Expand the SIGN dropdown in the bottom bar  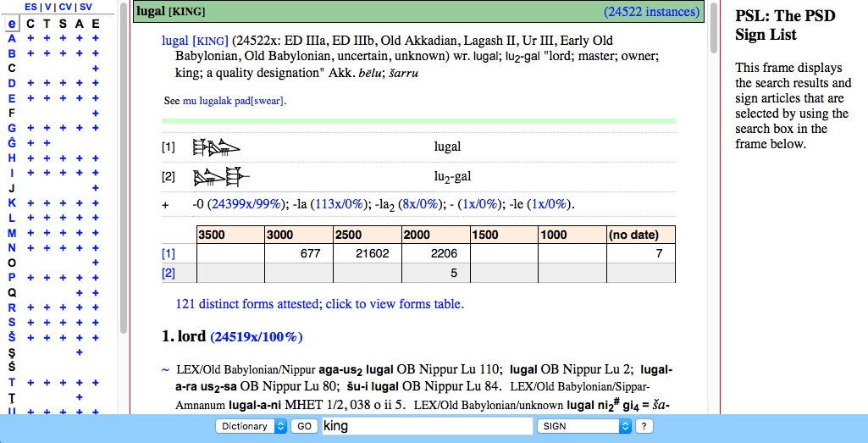583,426
